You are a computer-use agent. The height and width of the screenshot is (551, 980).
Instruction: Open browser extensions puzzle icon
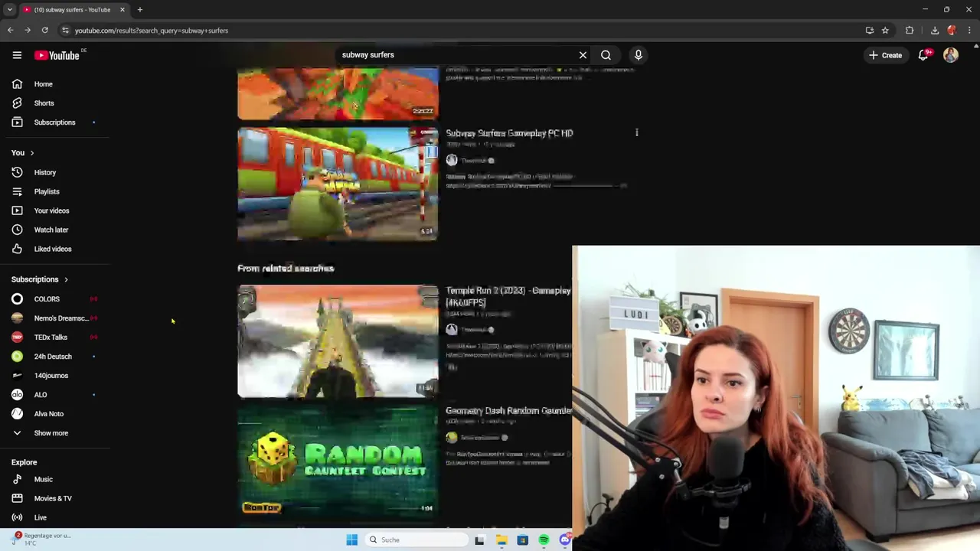click(910, 31)
